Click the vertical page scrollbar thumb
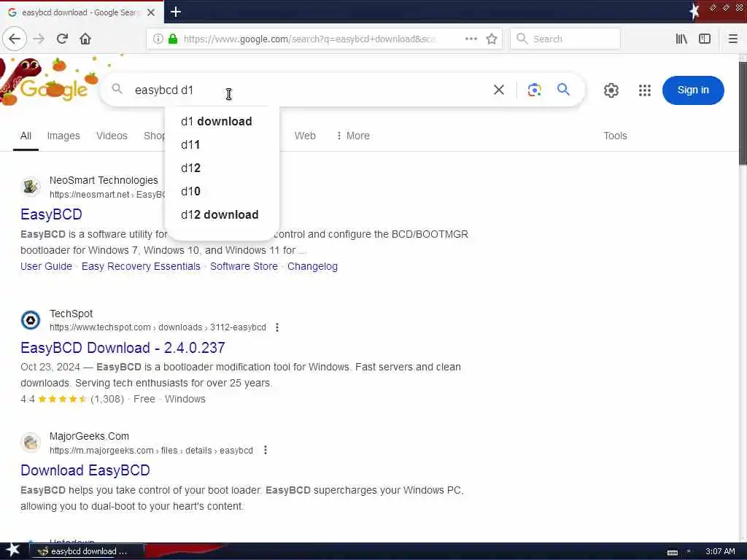The image size is (747, 560). coord(743,113)
